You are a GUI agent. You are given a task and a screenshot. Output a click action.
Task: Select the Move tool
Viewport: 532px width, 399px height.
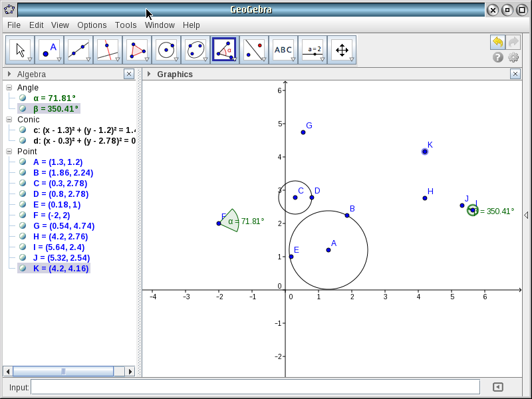21,49
